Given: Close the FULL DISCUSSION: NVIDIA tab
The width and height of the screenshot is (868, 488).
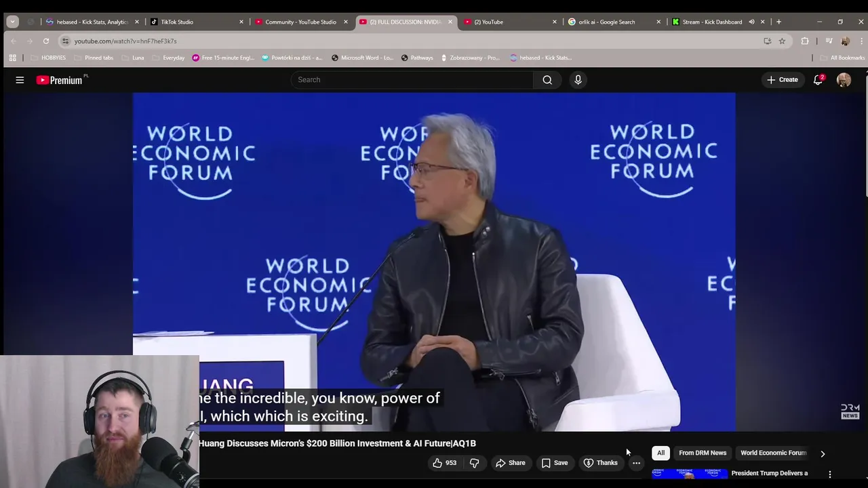Looking at the screenshot, I should pos(450,22).
